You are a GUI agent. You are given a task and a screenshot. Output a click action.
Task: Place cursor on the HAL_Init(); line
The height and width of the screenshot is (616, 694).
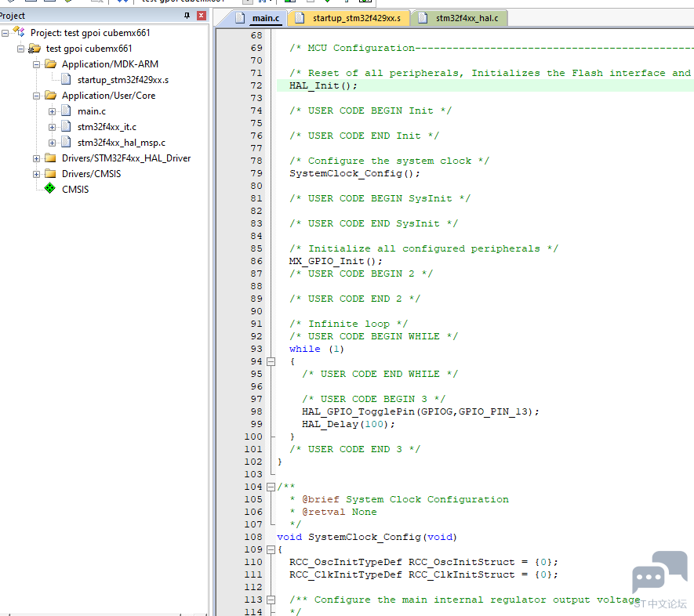point(323,85)
